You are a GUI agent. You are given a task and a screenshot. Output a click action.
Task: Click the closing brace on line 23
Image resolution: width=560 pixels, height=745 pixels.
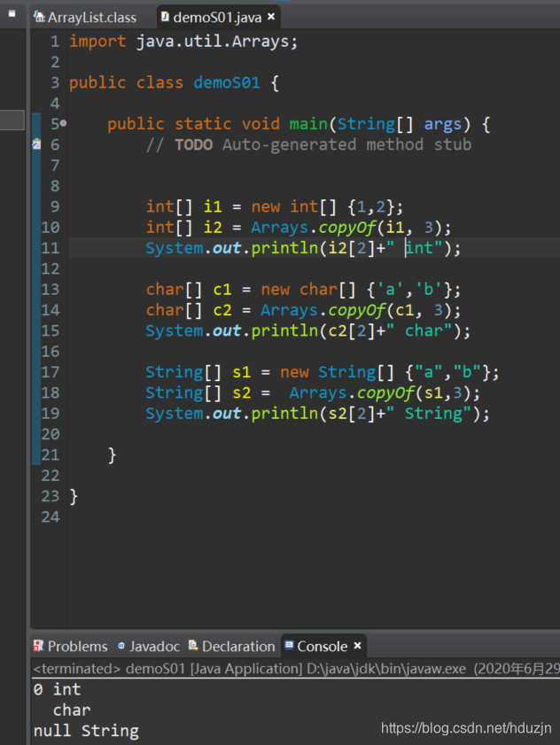[74, 496]
